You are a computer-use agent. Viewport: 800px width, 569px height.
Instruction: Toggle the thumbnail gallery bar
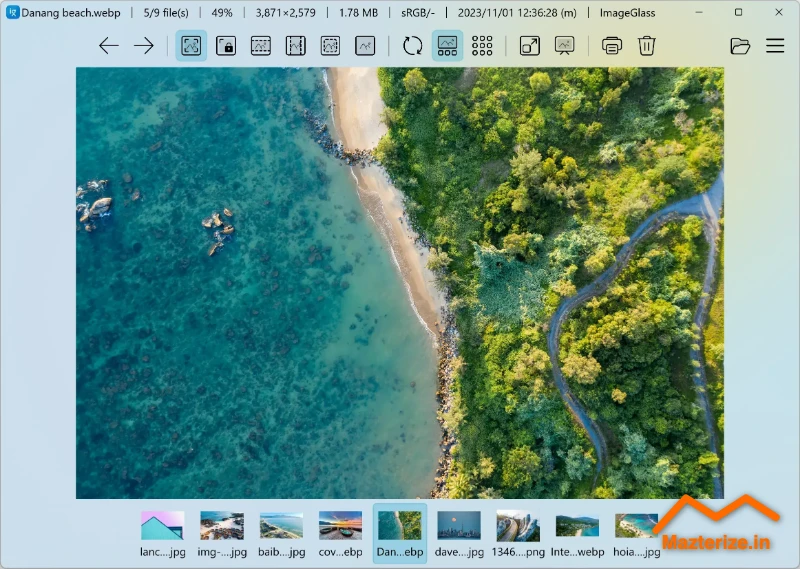pyautogui.click(x=447, y=46)
